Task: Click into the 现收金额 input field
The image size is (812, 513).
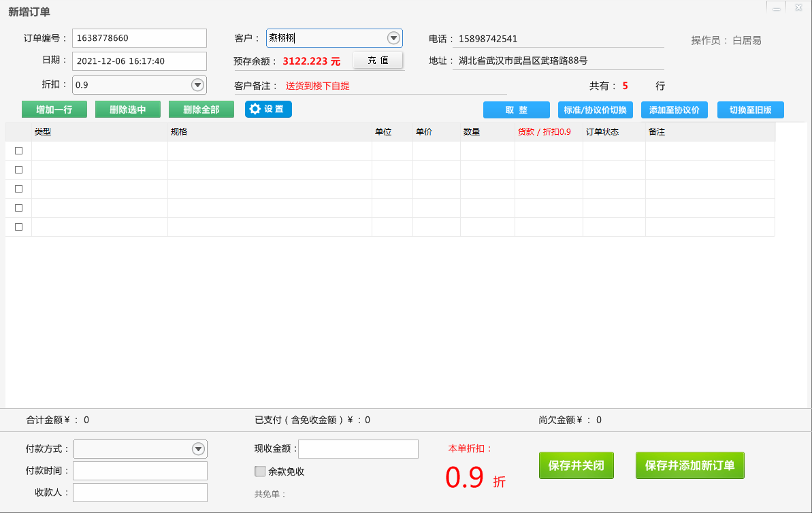Action: click(358, 449)
